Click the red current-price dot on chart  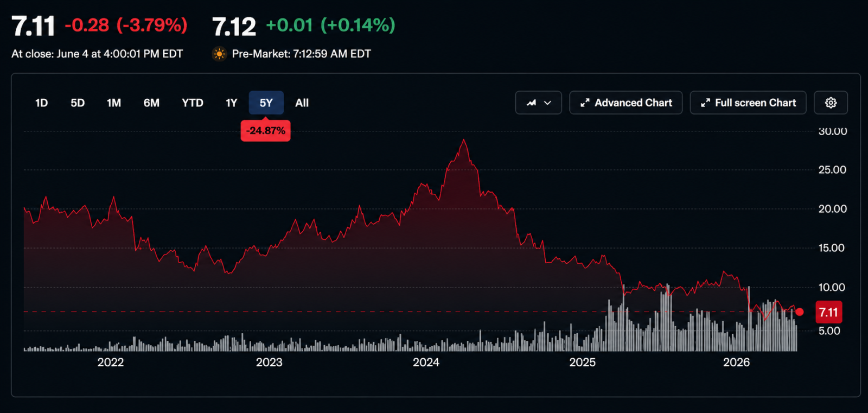[799, 312]
